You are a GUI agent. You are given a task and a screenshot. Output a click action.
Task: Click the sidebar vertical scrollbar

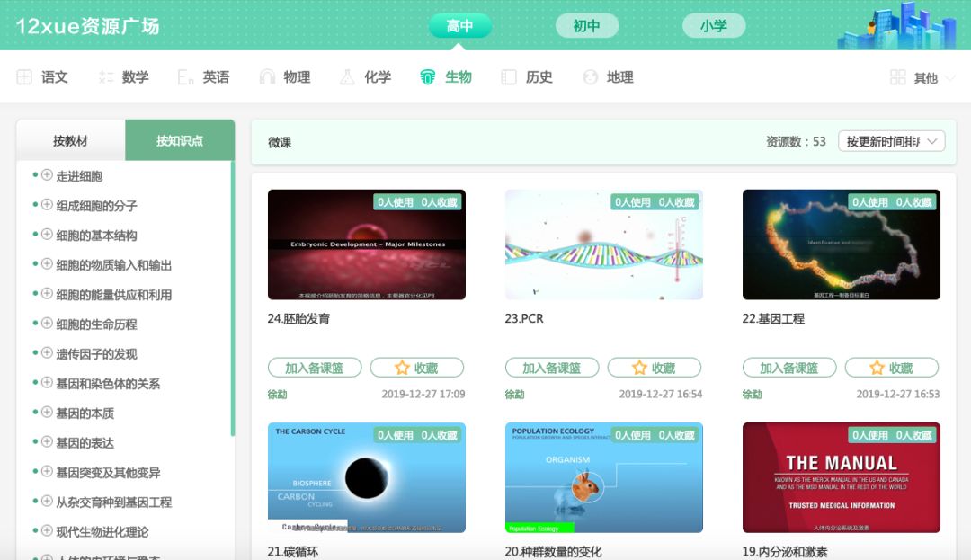pos(233,298)
